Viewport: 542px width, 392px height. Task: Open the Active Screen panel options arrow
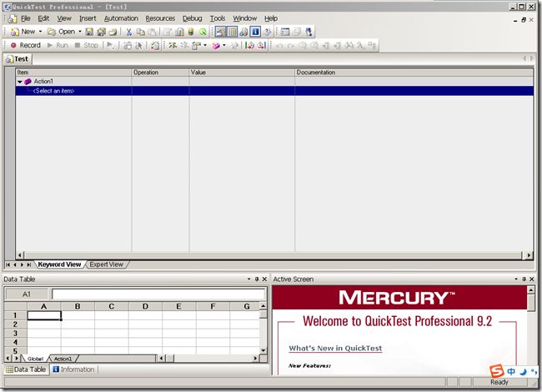pos(516,279)
